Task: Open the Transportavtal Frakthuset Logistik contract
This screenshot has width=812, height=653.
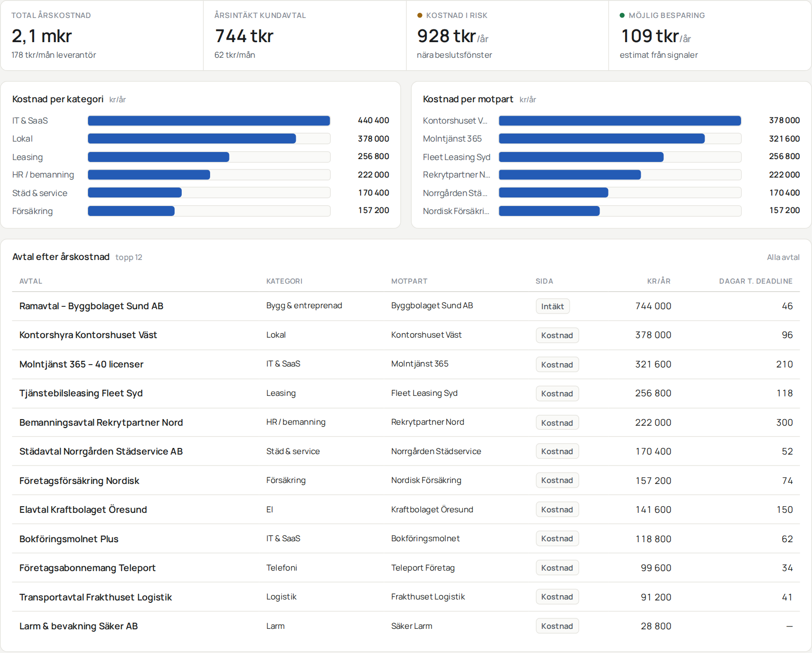Action: [96, 597]
